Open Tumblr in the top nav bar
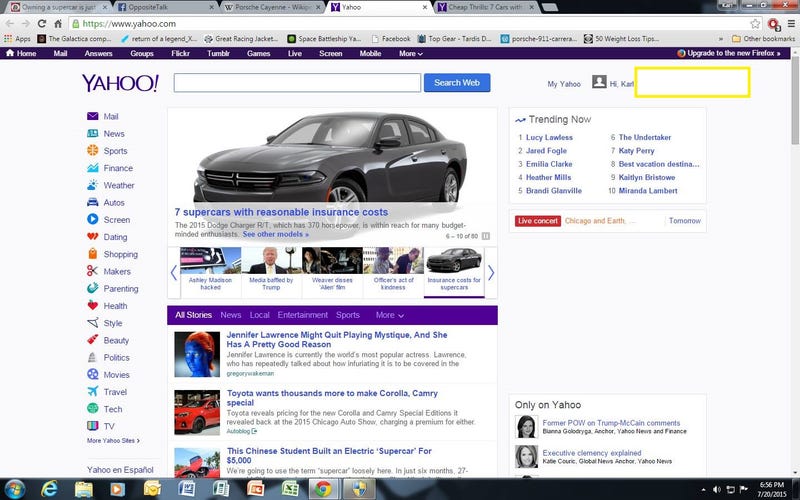The height and width of the screenshot is (500, 800). point(218,53)
